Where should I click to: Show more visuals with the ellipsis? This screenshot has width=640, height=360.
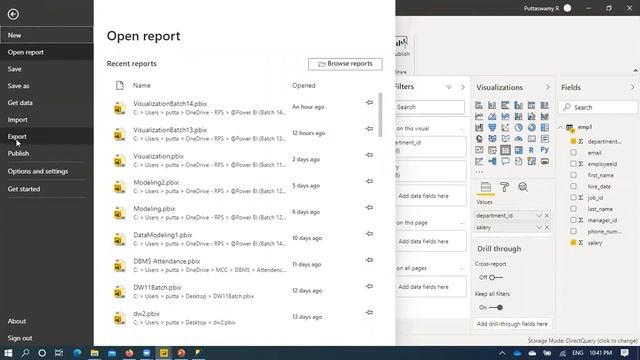[479, 172]
